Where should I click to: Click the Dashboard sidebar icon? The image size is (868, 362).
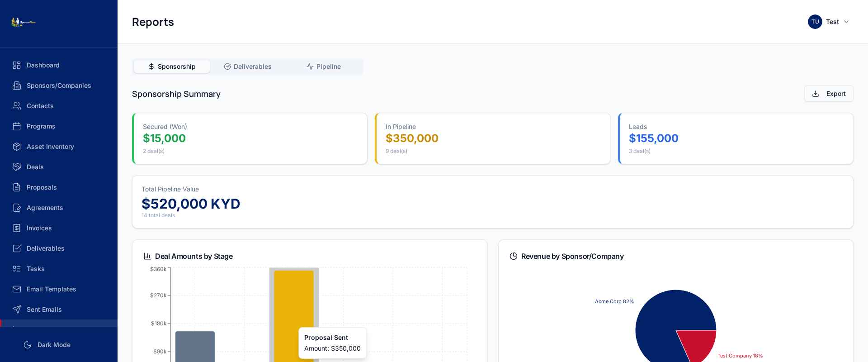(17, 65)
